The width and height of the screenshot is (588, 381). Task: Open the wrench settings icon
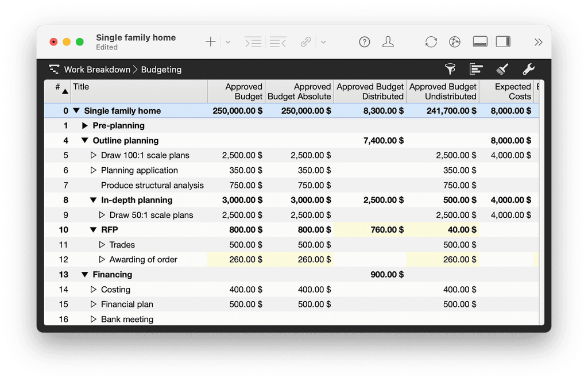528,70
